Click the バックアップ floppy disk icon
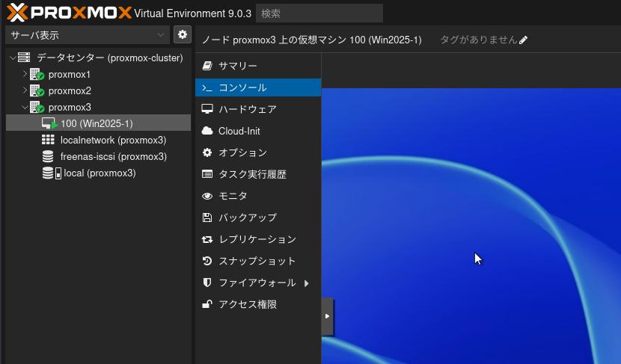The width and height of the screenshot is (621, 364). (x=207, y=218)
